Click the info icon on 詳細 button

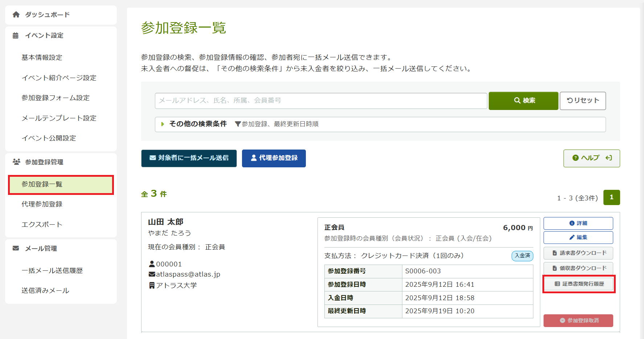[x=572, y=223]
